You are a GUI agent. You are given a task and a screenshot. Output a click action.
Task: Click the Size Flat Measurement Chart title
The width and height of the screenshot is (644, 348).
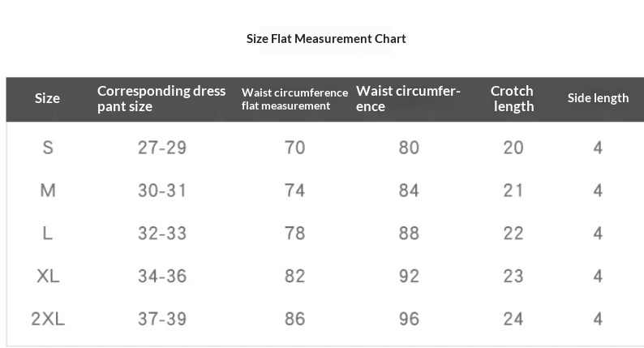tap(326, 39)
